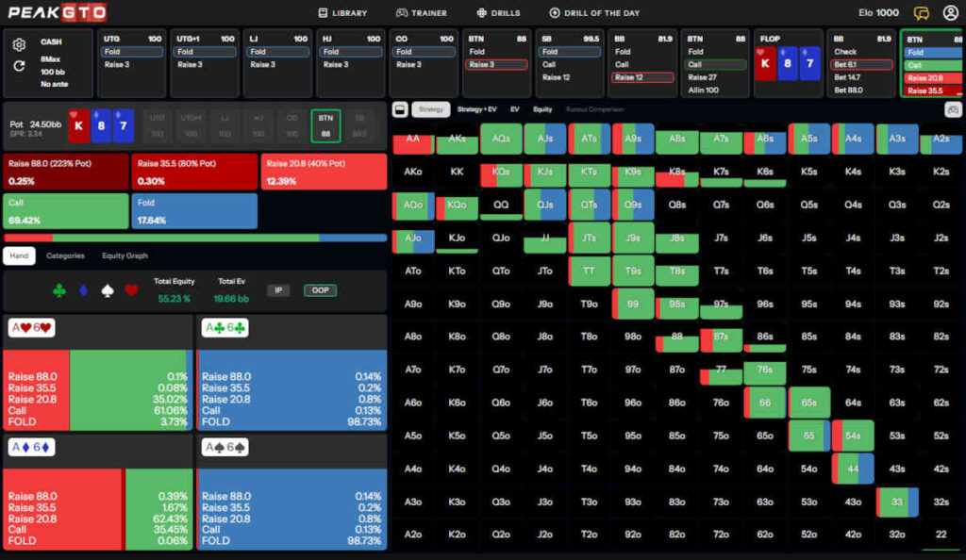Open the FLOP board card selector
Image resolution: width=966 pixels, height=560 pixels.
point(789,63)
